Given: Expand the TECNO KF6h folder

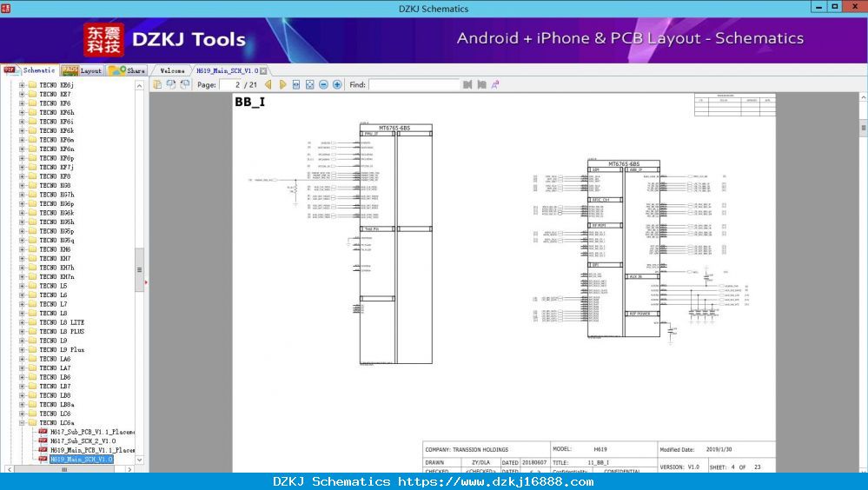Looking at the screenshot, I should point(22,112).
